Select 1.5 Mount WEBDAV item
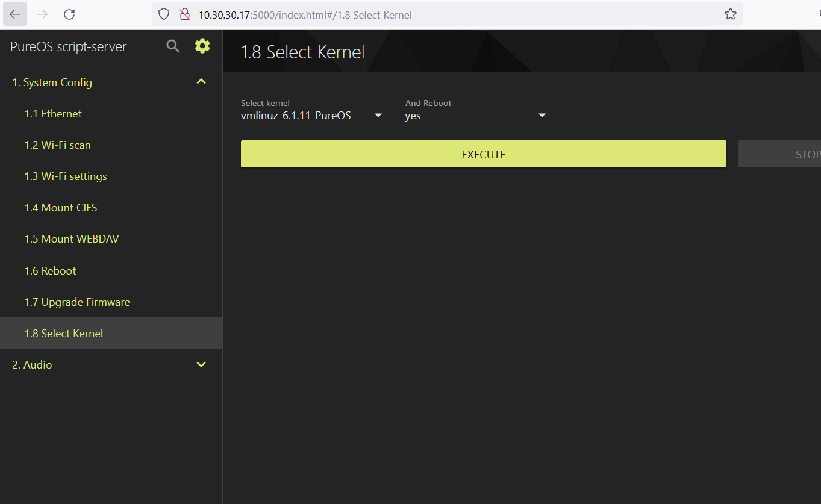821x504 pixels. coord(72,239)
